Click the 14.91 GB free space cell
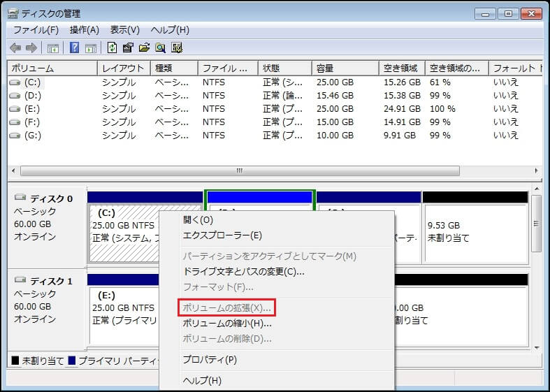 click(x=402, y=122)
